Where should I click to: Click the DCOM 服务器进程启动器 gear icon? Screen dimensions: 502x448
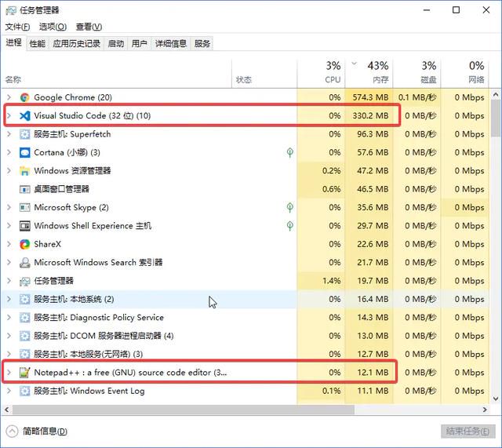(x=24, y=336)
